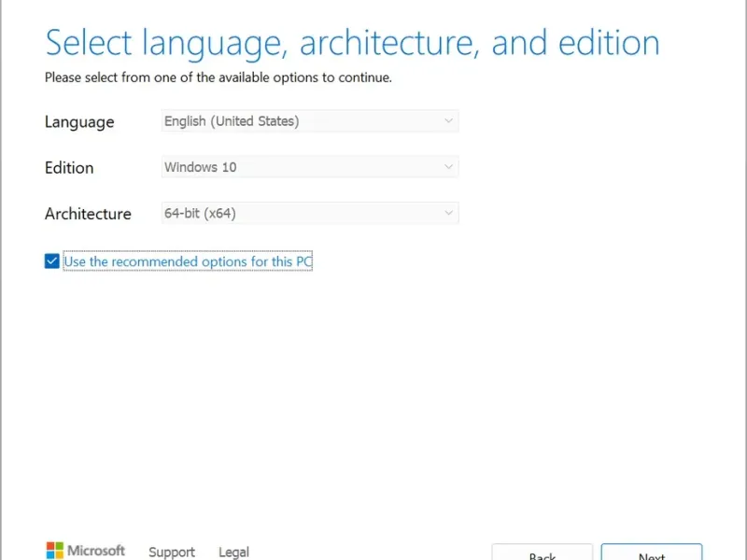Click the 'Please select from one of the available options' text
The width and height of the screenshot is (747, 560).
(x=218, y=77)
